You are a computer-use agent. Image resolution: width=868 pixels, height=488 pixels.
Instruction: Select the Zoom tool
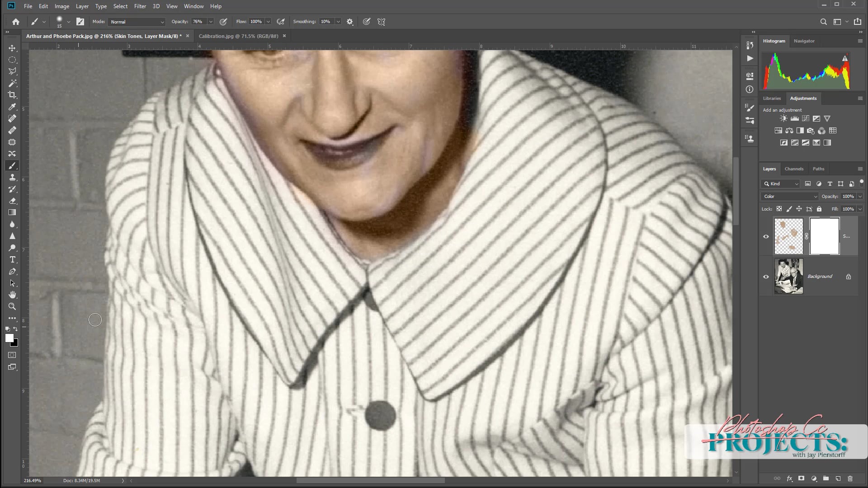13,306
